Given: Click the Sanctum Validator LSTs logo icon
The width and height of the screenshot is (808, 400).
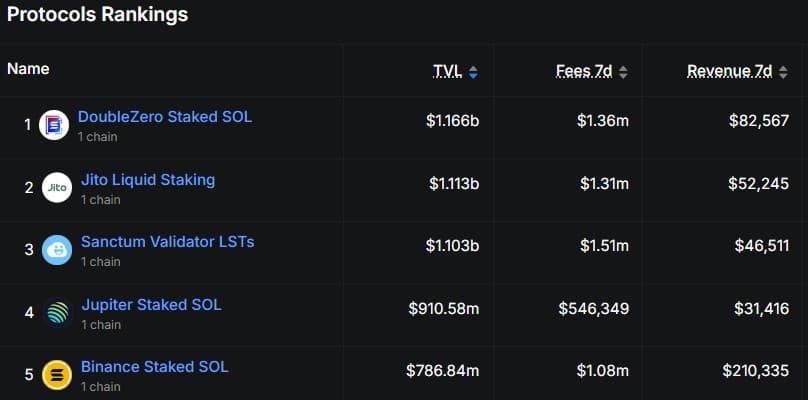Looking at the screenshot, I should coord(56,250).
